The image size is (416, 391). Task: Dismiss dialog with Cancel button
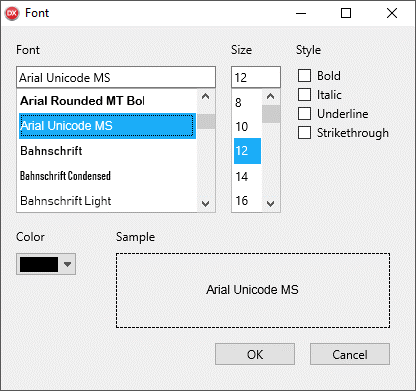click(x=350, y=354)
